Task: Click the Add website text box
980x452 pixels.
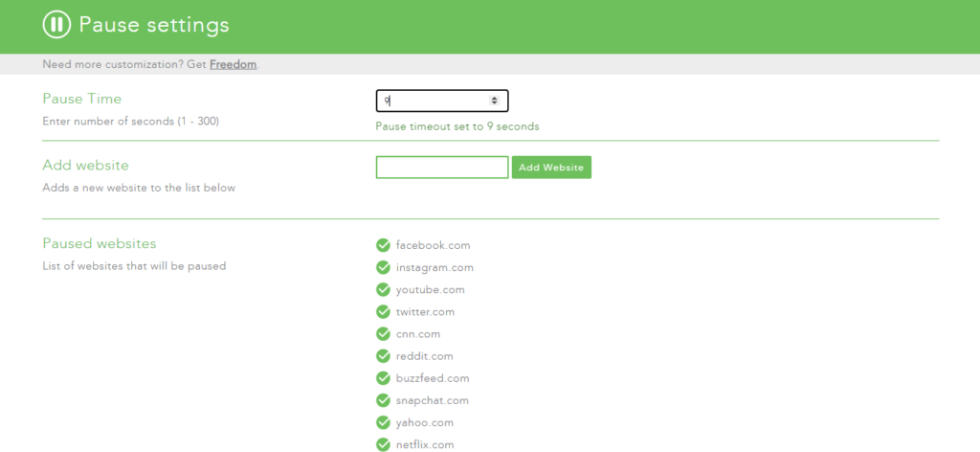Action: coord(442,168)
